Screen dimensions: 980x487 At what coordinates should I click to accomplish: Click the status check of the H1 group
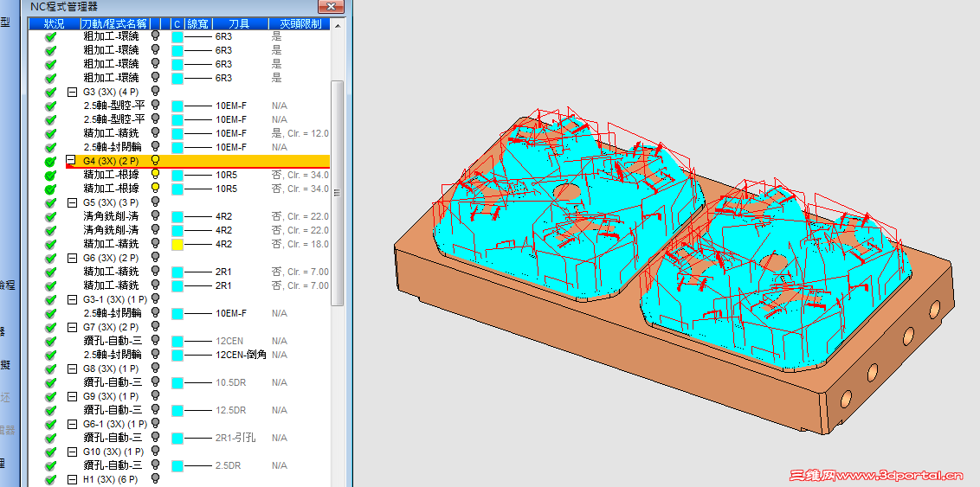click(50, 480)
